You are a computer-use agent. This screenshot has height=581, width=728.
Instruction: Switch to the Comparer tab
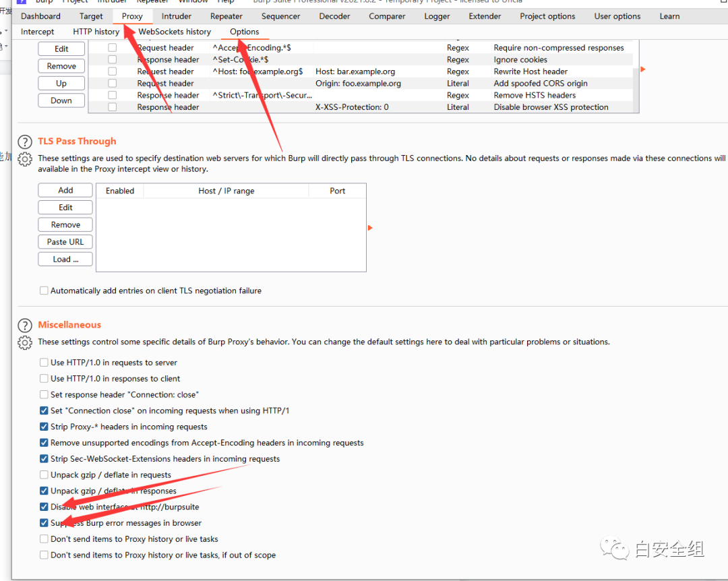(387, 16)
